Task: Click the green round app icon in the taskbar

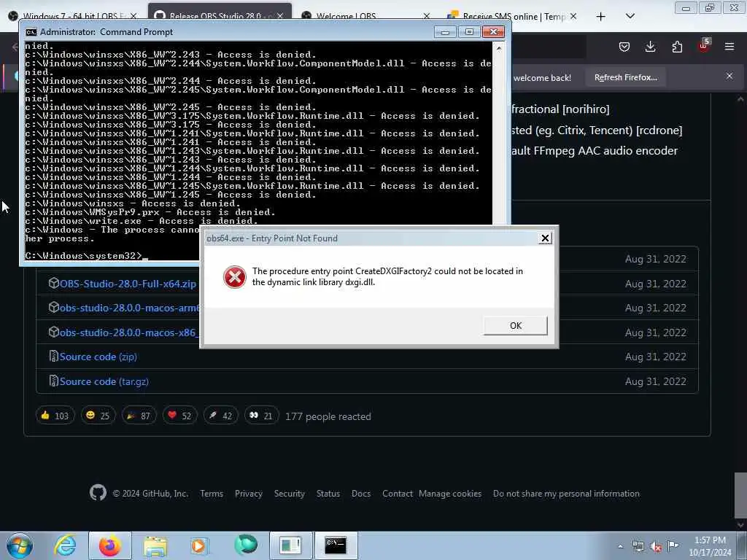Action: 245,545
